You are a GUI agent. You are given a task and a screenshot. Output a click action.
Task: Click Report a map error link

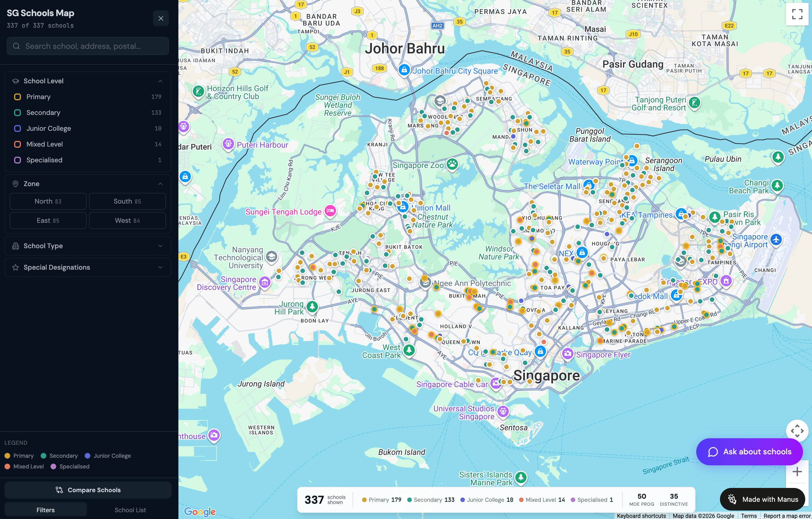point(787,516)
